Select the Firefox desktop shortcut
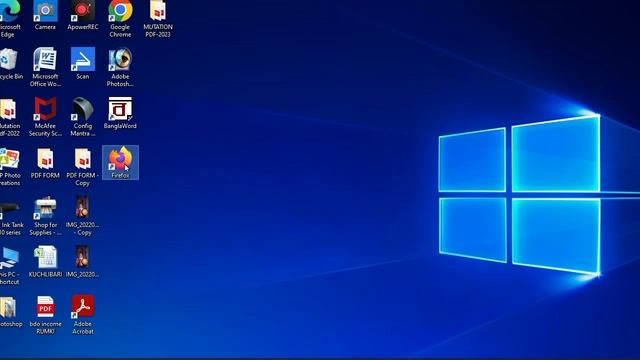Screen dimensions: 640x360 [x=120, y=163]
